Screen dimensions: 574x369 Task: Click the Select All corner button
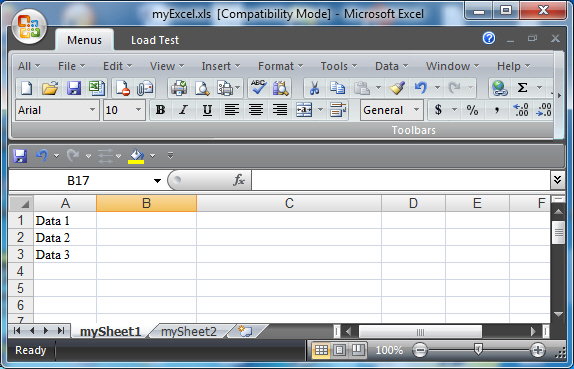[21, 203]
